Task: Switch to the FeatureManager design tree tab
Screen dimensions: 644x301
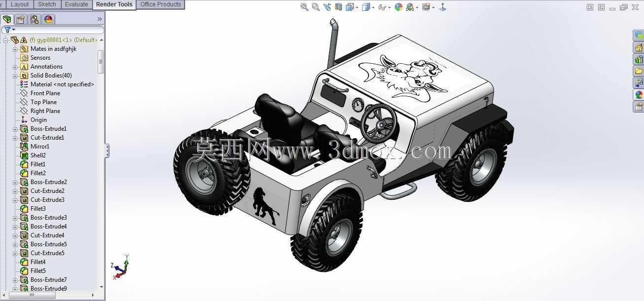Action: [7, 19]
